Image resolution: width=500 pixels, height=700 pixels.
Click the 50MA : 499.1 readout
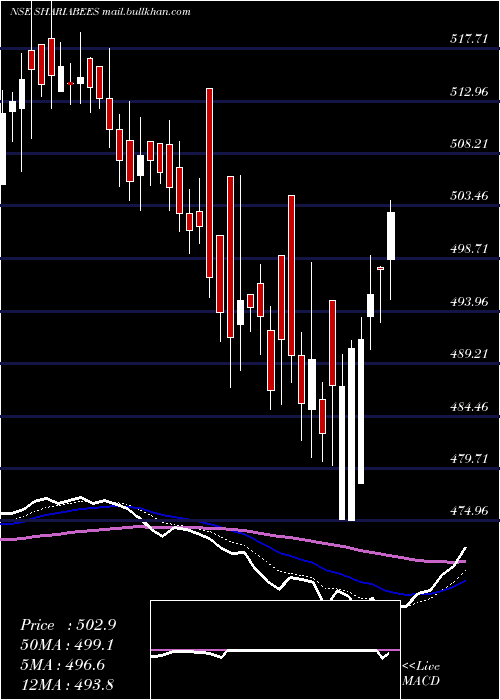point(67,645)
